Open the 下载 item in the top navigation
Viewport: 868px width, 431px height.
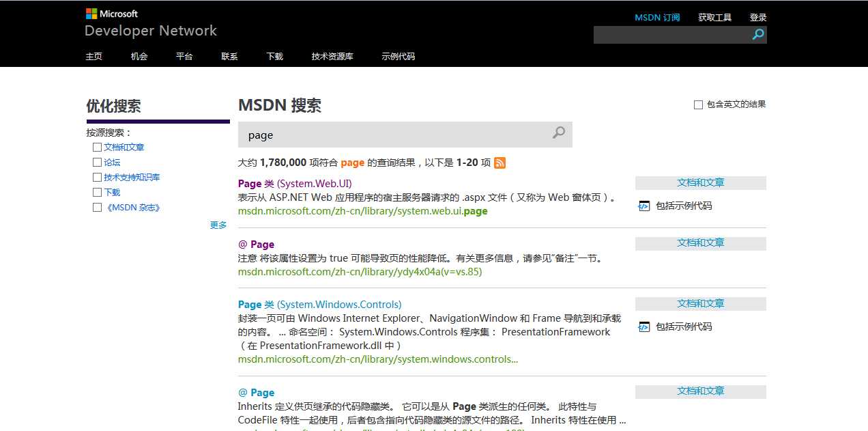(275, 57)
